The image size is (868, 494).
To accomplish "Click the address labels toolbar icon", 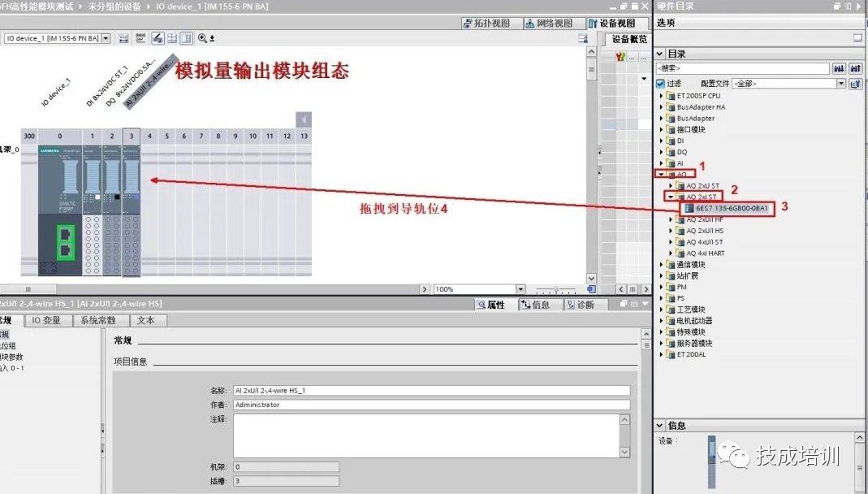I will (x=140, y=38).
